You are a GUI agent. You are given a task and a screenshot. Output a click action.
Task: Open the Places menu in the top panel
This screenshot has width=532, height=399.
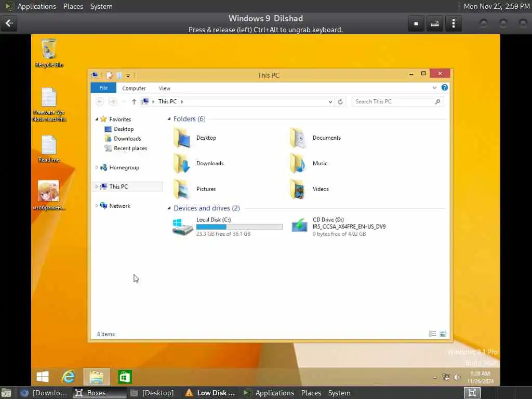click(73, 6)
